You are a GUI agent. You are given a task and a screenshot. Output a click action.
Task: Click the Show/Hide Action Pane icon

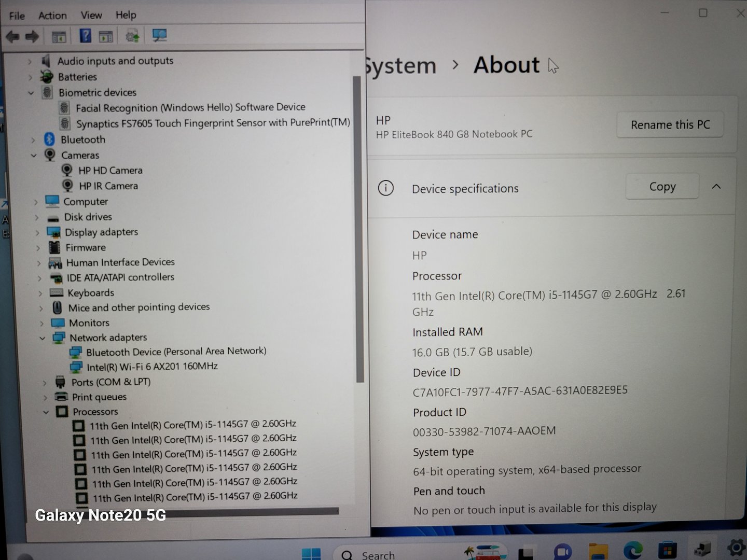pos(106,36)
